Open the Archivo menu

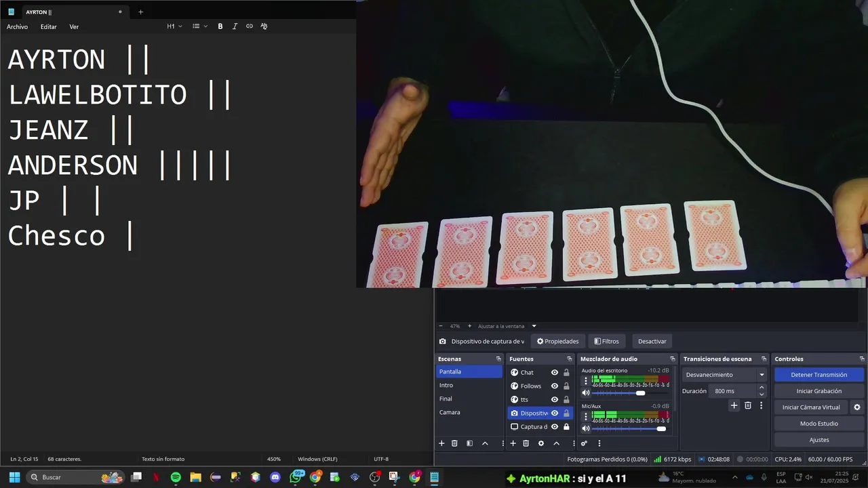pos(17,26)
